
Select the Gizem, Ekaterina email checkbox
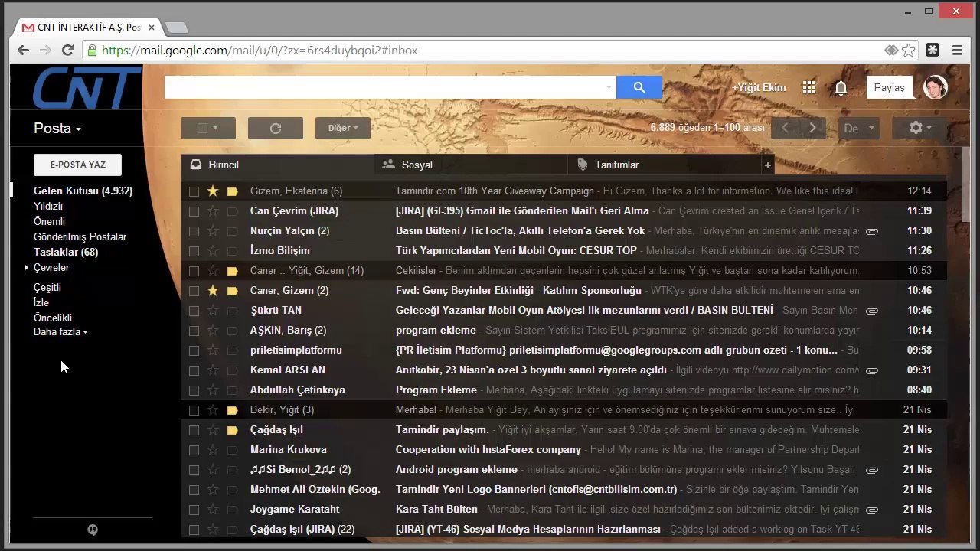[x=194, y=191]
